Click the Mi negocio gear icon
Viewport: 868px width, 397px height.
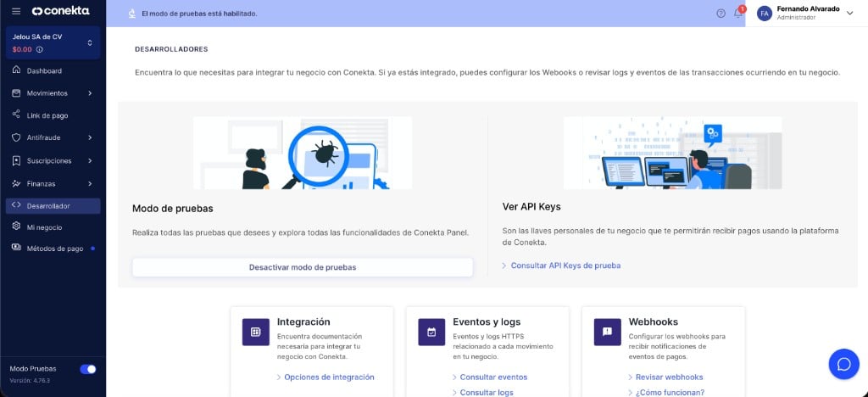[x=16, y=226]
